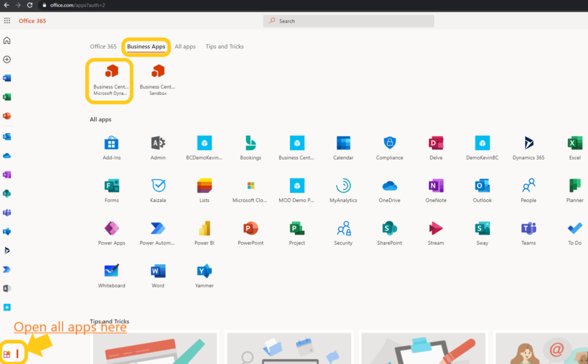
Task: Open the Power BI app
Action: coord(204,229)
